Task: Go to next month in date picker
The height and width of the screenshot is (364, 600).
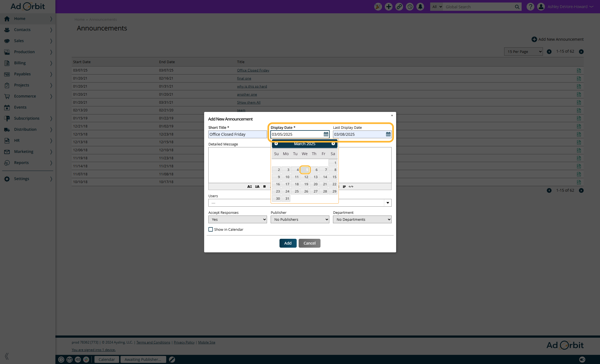Action: pyautogui.click(x=333, y=144)
